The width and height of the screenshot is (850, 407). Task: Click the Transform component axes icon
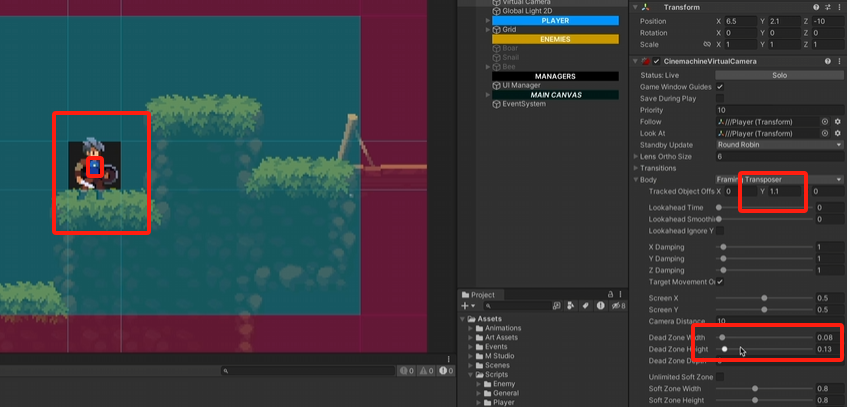645,8
